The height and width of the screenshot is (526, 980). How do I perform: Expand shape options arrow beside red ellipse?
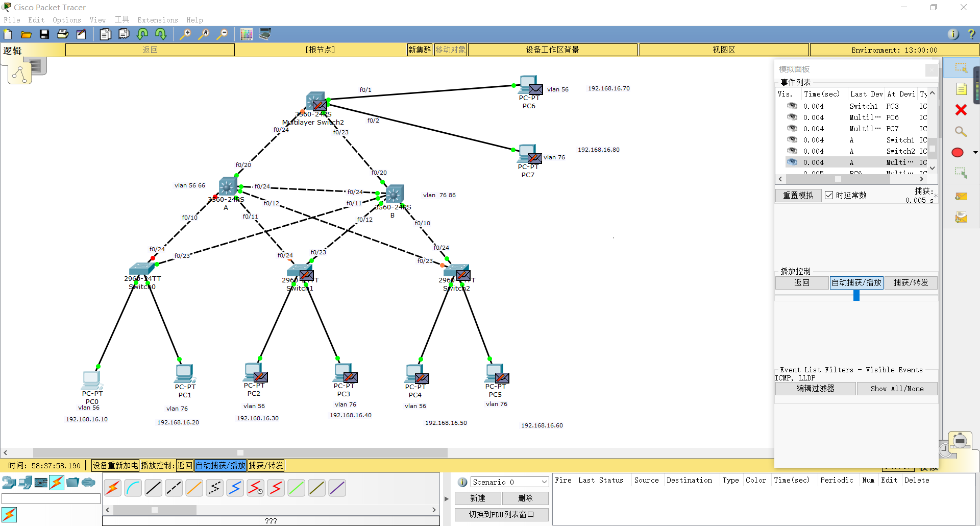(x=975, y=152)
